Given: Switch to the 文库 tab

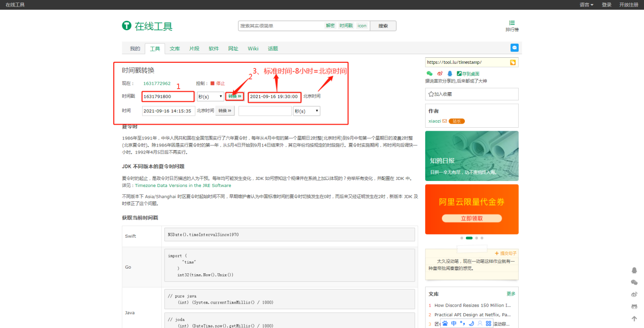Looking at the screenshot, I should [175, 49].
